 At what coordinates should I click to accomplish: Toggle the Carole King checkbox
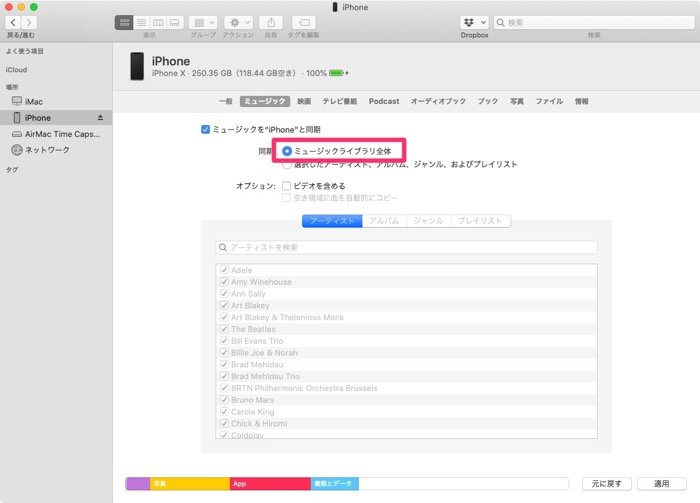point(224,412)
